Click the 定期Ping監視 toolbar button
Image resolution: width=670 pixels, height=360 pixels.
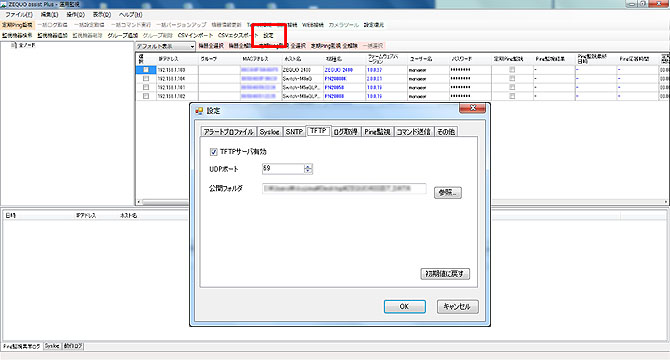[x=17, y=25]
